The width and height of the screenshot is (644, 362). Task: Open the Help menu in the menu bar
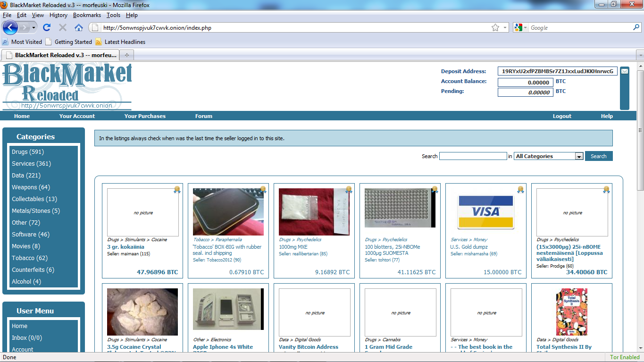[x=132, y=15]
